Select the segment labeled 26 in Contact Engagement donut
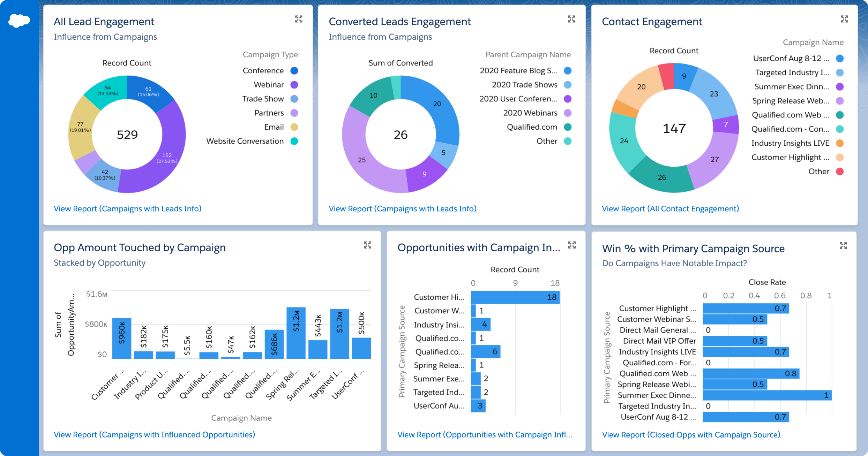868x456 pixels. 662,177
